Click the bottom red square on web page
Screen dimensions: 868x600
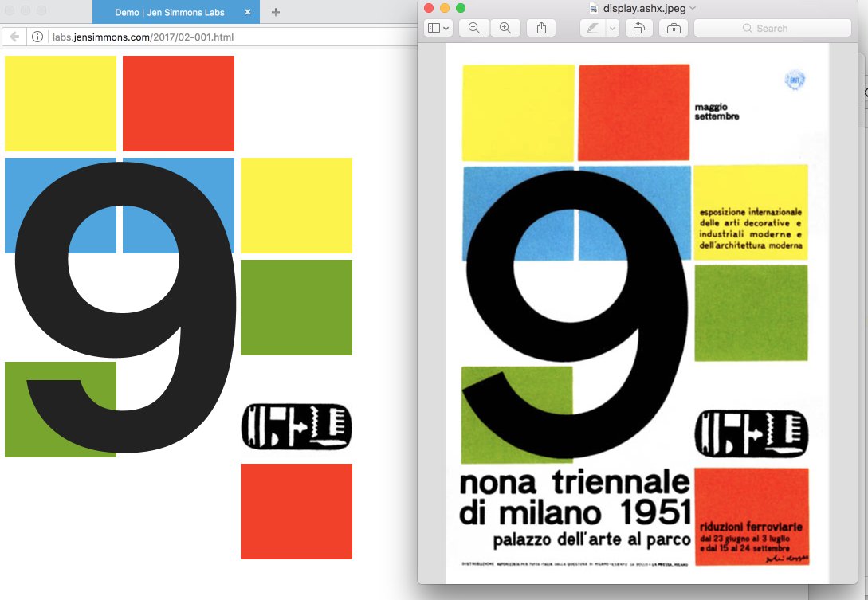[x=297, y=511]
